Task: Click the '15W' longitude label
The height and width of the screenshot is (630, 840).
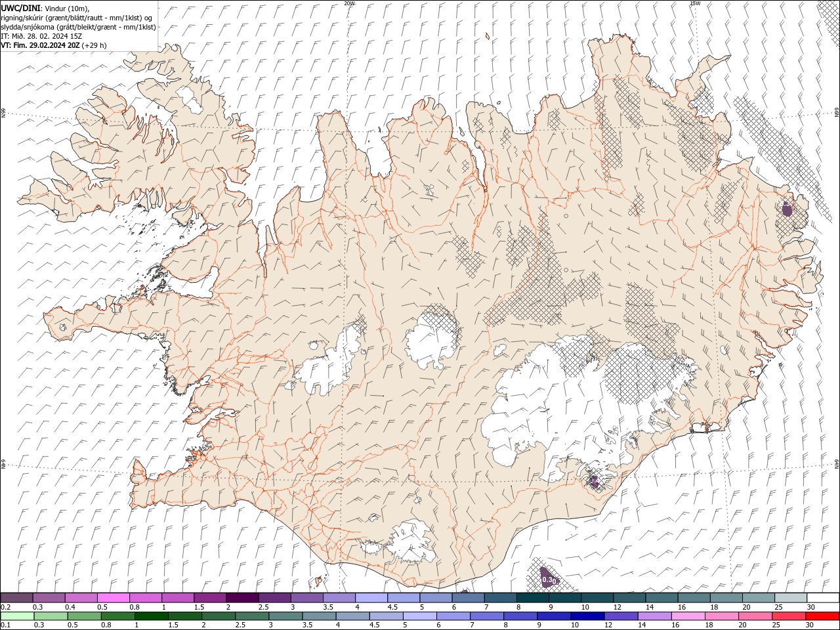Action: tap(694, 3)
